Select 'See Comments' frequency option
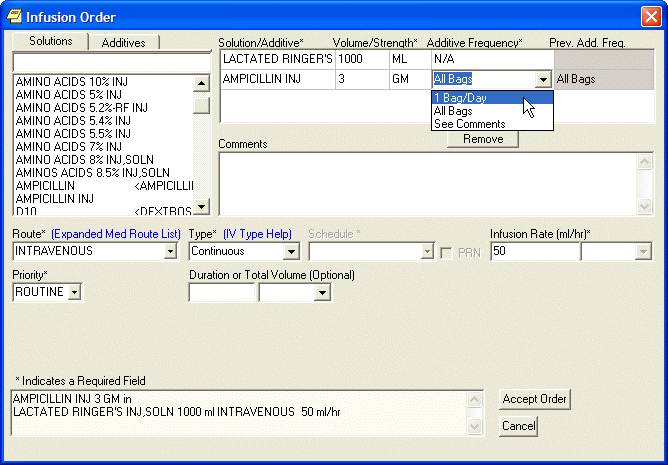This screenshot has width=668, height=465. [x=469, y=124]
